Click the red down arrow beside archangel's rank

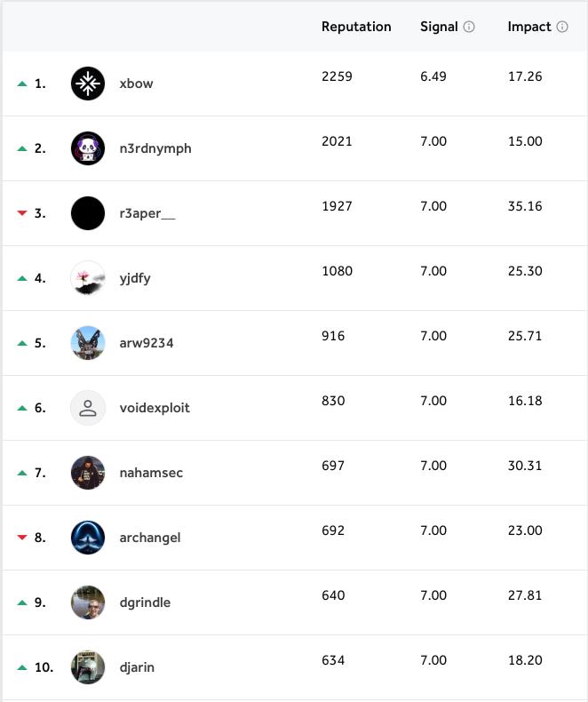(x=22, y=538)
